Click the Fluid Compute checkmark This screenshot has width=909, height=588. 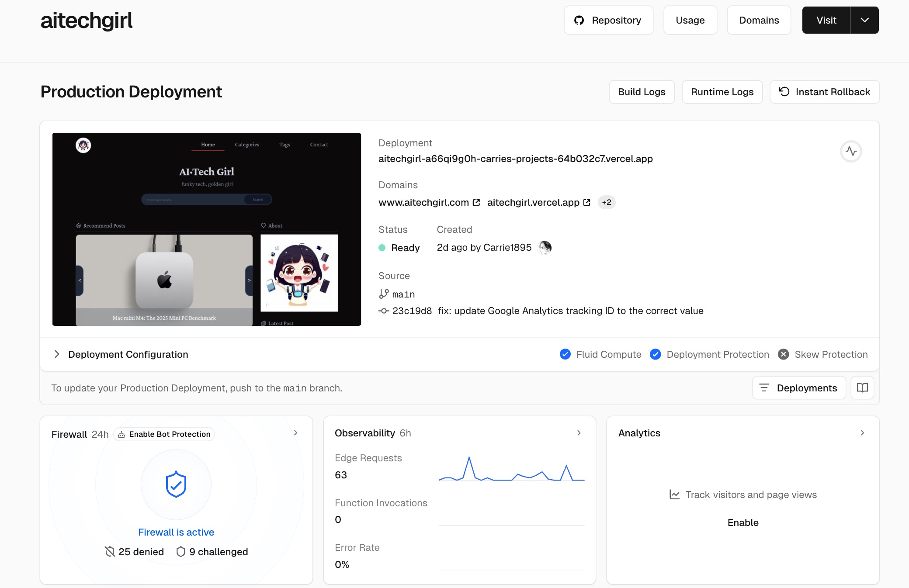click(x=565, y=354)
